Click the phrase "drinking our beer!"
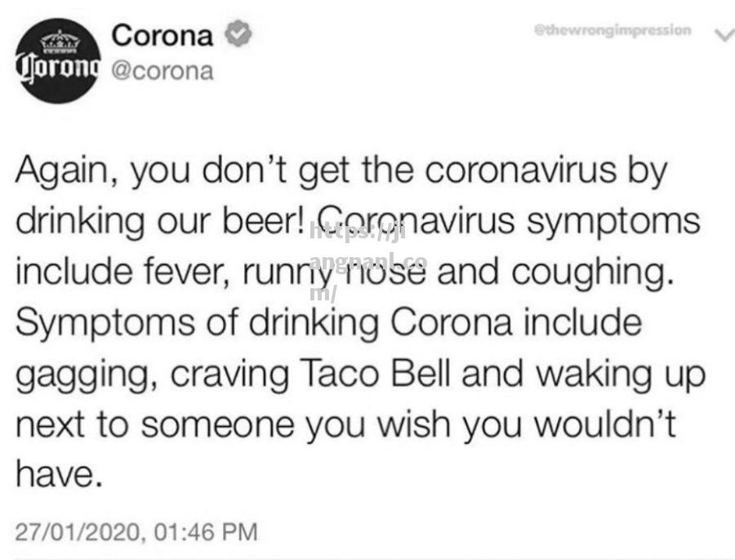This screenshot has height=560, width=735. coord(160,221)
